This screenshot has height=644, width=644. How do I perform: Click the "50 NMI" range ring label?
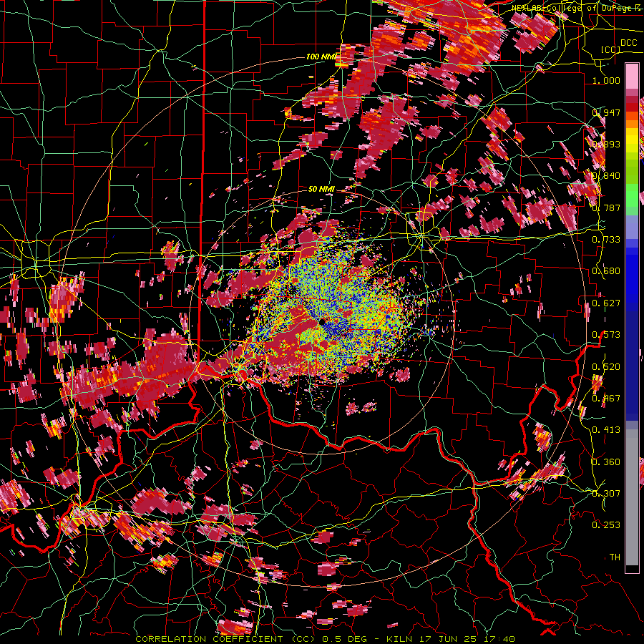[x=321, y=189]
